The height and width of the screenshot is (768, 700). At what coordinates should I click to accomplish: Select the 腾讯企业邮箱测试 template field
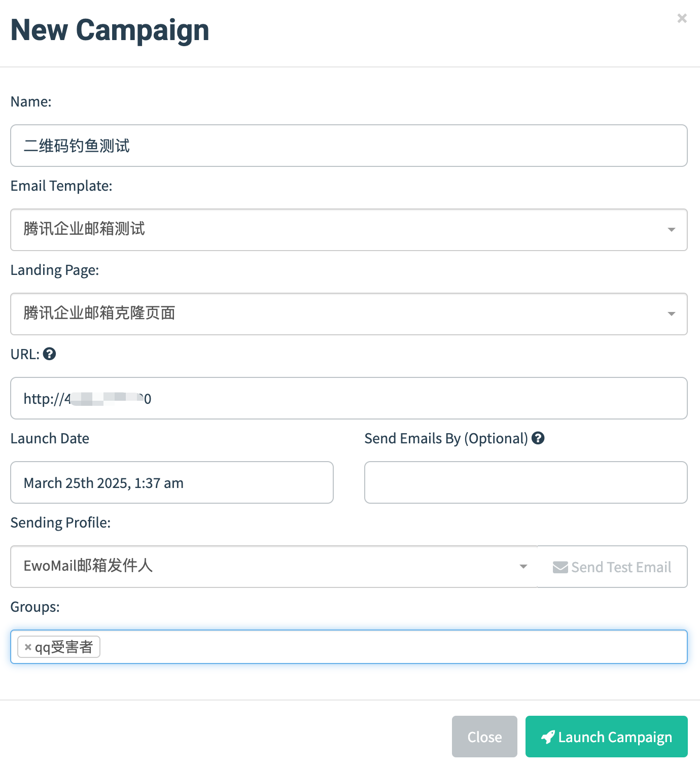[x=335, y=230]
